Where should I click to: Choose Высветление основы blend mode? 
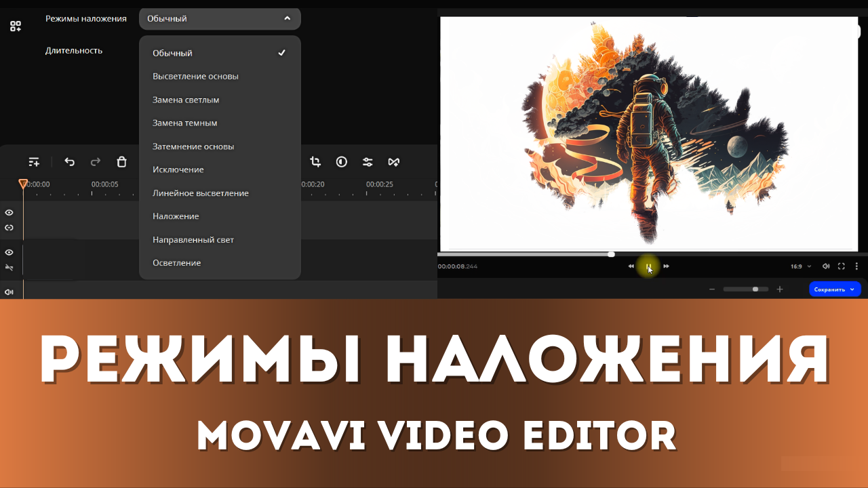220,77
